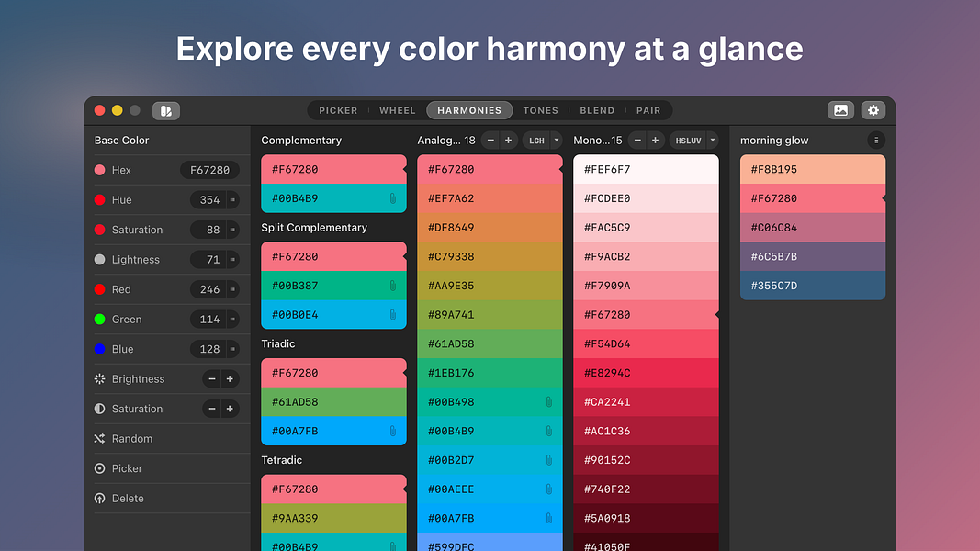Image resolution: width=980 pixels, height=551 pixels.
Task: Click the Red value field 246
Action: (208, 289)
